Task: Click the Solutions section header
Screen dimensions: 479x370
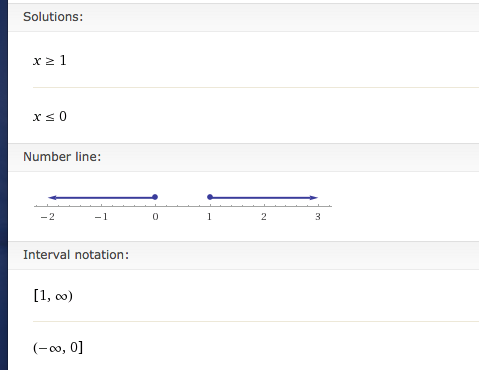Action: (53, 17)
